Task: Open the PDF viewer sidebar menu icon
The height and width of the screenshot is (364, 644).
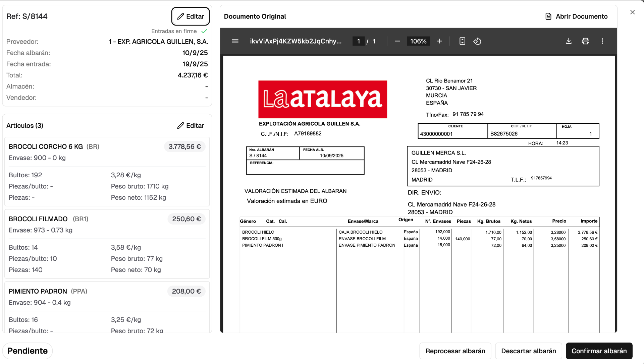Action: pos(235,41)
